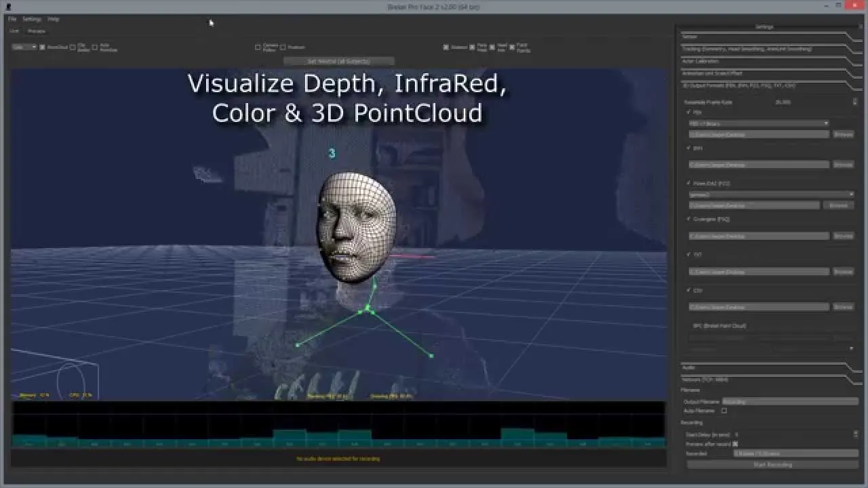
Task: Toggle the Flip Sides checkbox
Action: [x=73, y=47]
